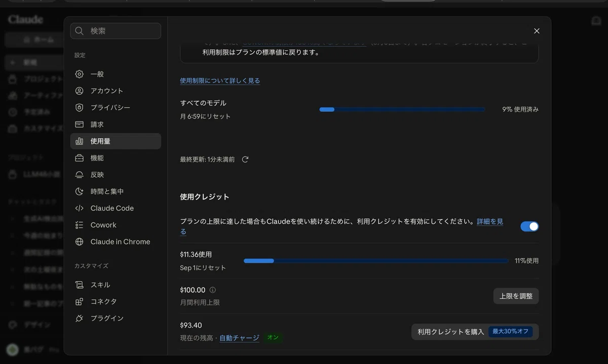Click the 使用クレジット heading

point(205,197)
